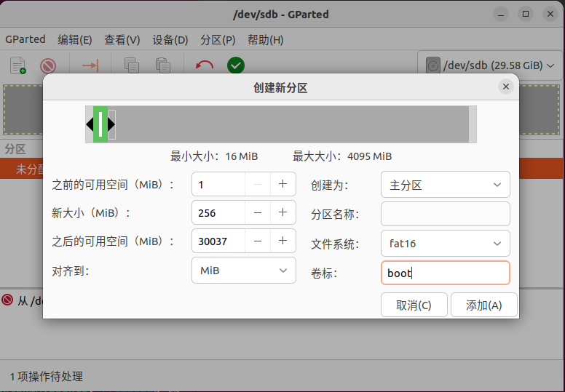Decrease 新大小 value with minus button
This screenshot has height=392, width=565.
click(x=258, y=213)
